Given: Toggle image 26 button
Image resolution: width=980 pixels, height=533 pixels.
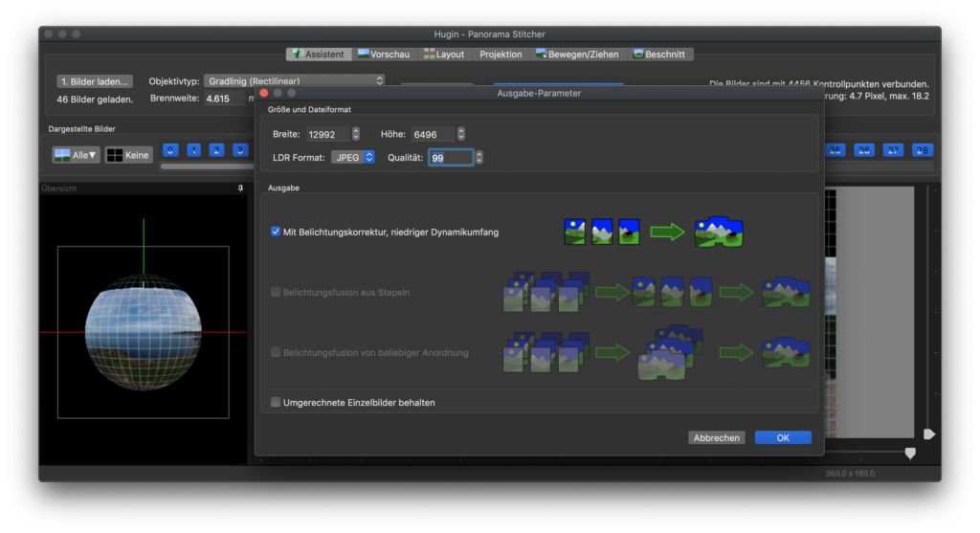Looking at the screenshot, I should click(864, 150).
